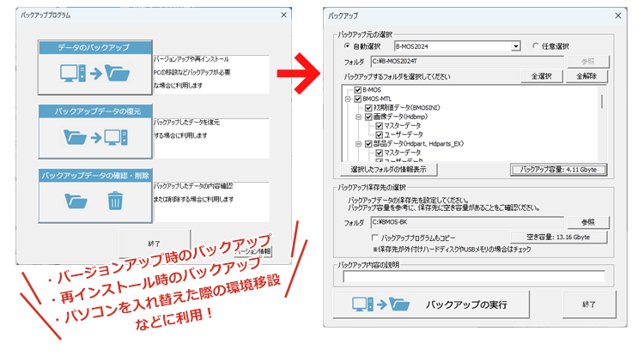This screenshot has height=361, width=644.
Task: Browse save destination with 参照 beside C:¥BMOS-BK
Action: pyautogui.click(x=588, y=222)
